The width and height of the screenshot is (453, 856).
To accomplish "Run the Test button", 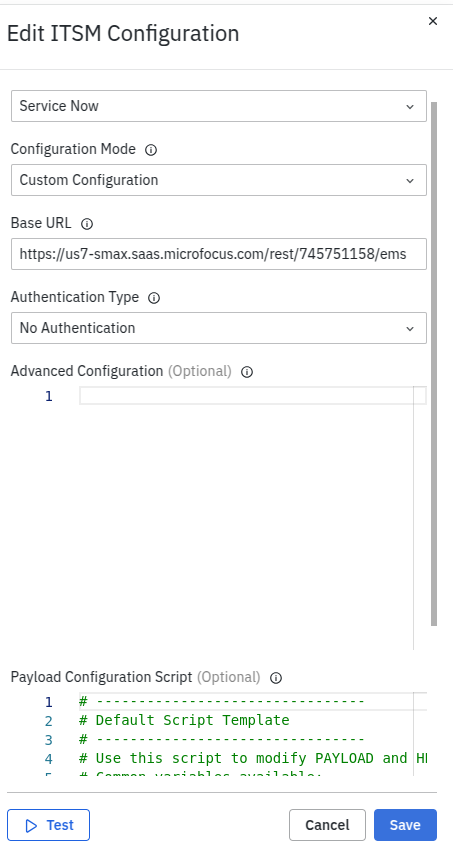I will pos(49,825).
